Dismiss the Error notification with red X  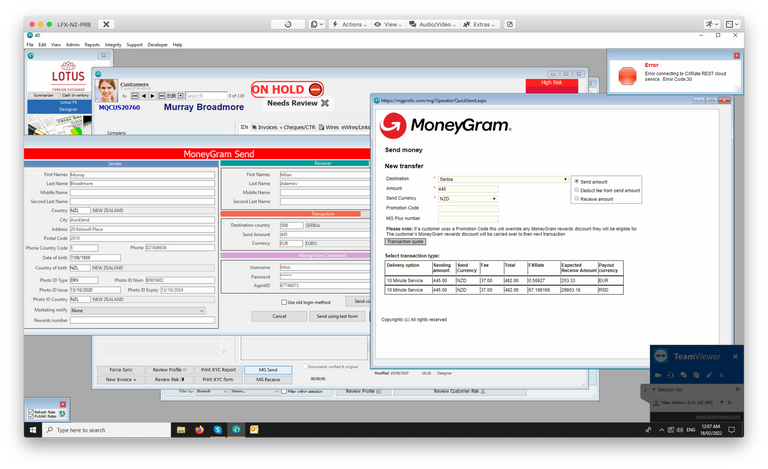(x=737, y=56)
